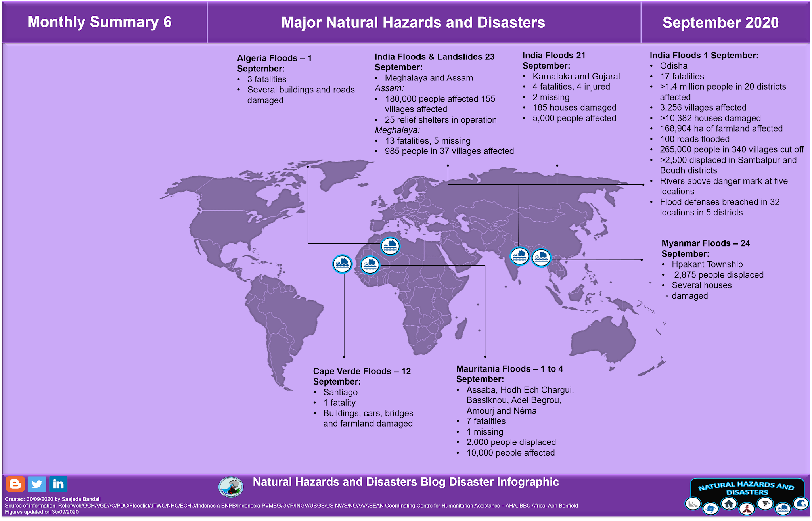Click the tsunami wave hazard icon
Viewport: 812px width, 521px height.
click(x=801, y=504)
